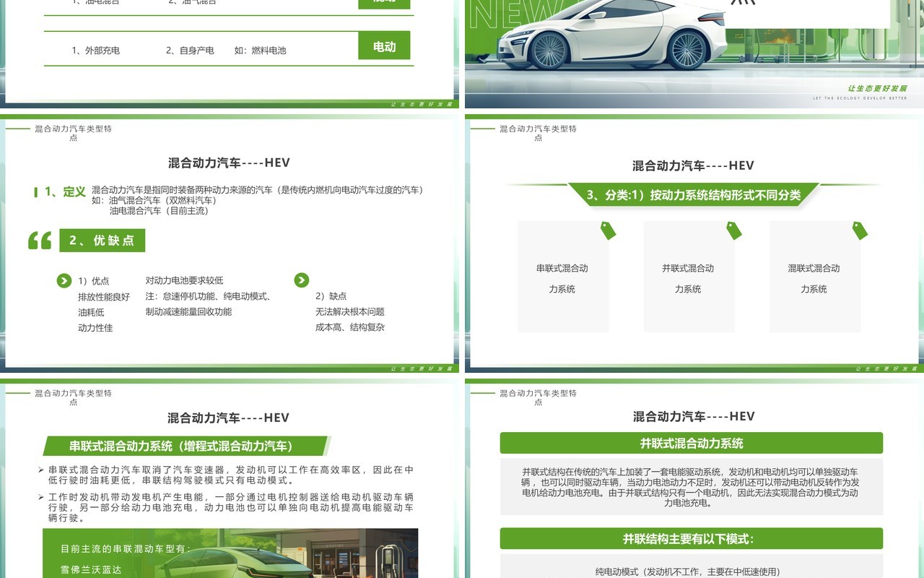924x578 pixels.
Task: Click the text 成本高、结构复杂
Action: click(350, 327)
